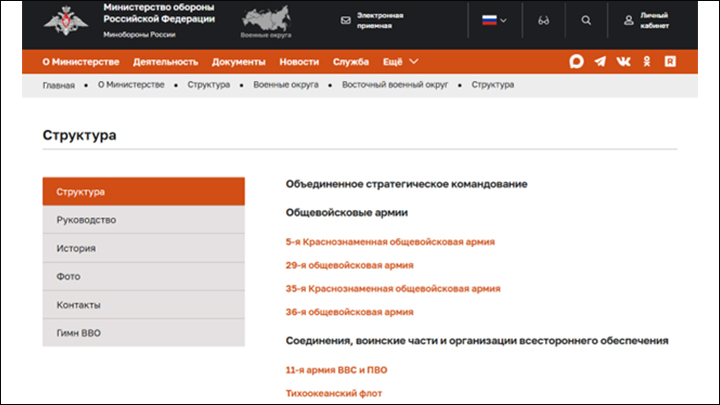Open 5-я Краснознаменная общевойсковая армия link
The width and height of the screenshot is (720, 405).
pos(390,242)
